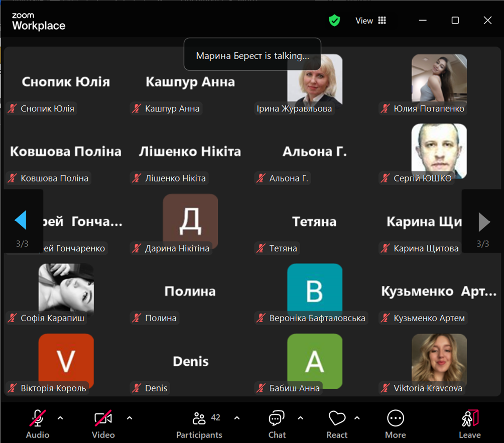504x443 pixels.
Task: Click muted mic icon beside Ковшова Поліна
Action: pos(13,178)
